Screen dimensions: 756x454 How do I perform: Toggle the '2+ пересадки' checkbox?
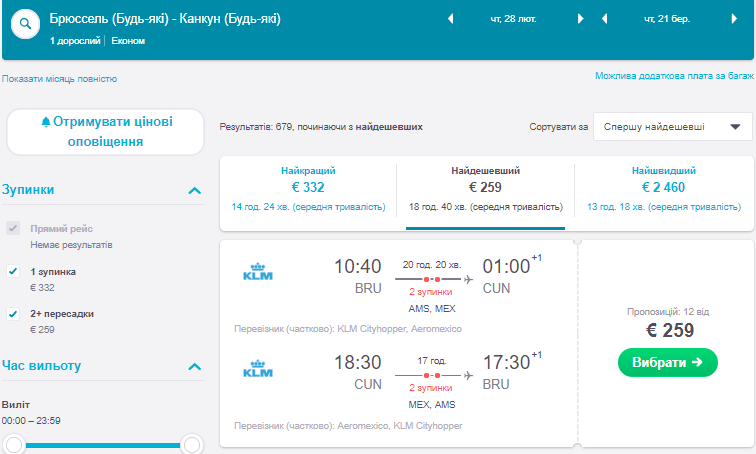click(13, 314)
